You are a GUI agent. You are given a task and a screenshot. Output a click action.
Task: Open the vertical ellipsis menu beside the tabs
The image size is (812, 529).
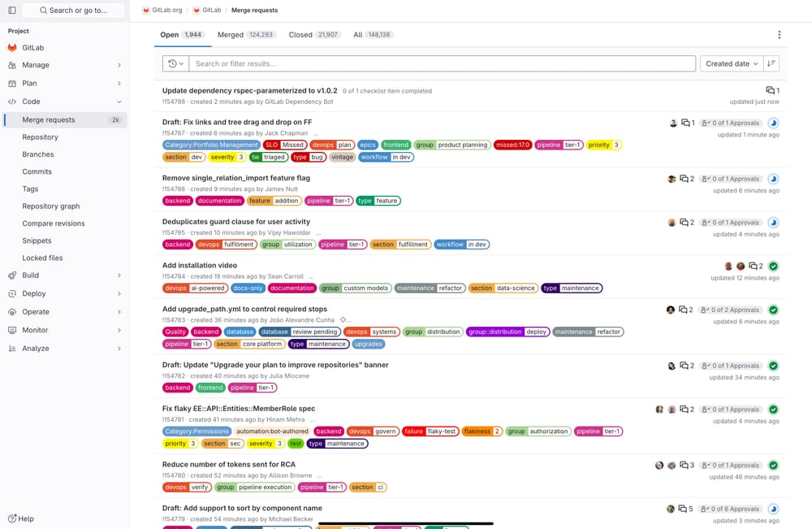click(780, 34)
